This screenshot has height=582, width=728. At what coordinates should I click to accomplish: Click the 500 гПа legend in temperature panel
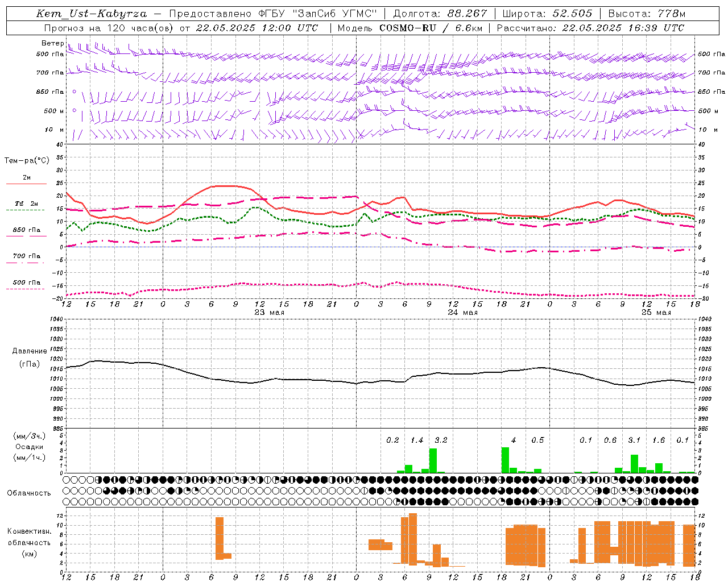(x=27, y=282)
